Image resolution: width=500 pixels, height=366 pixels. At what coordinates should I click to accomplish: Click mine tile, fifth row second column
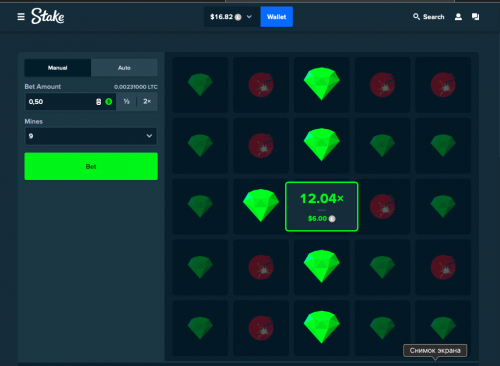click(x=261, y=328)
